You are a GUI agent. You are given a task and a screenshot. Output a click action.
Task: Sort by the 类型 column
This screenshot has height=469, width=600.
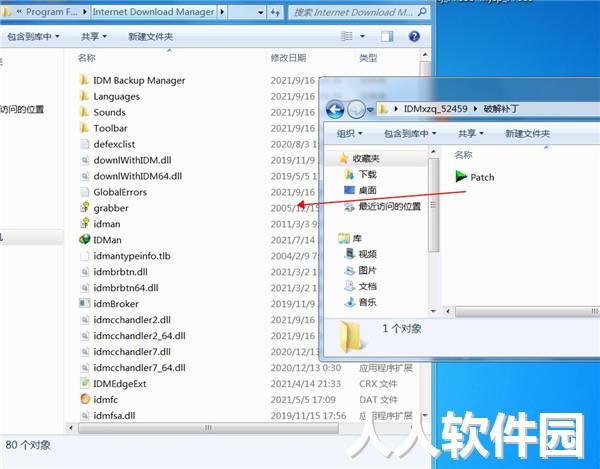[x=368, y=58]
